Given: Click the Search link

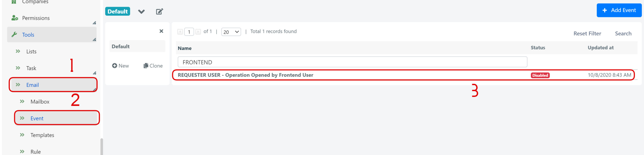Looking at the screenshot, I should pos(623,33).
